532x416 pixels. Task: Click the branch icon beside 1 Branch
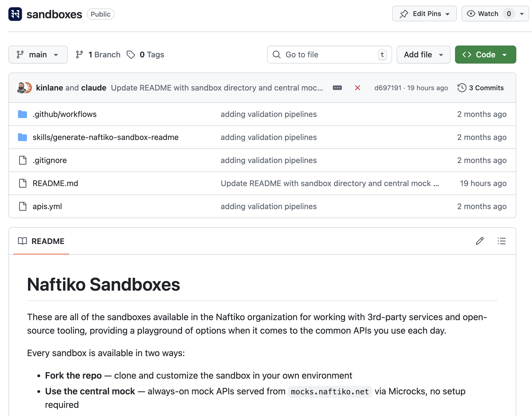(79, 55)
